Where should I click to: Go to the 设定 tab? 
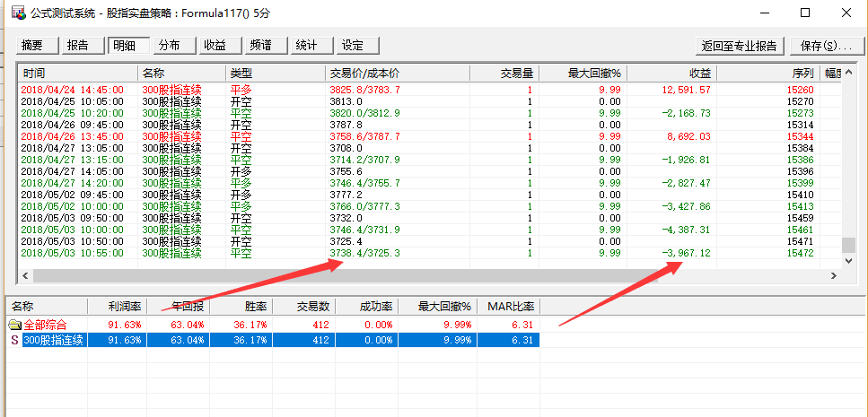click(x=355, y=46)
